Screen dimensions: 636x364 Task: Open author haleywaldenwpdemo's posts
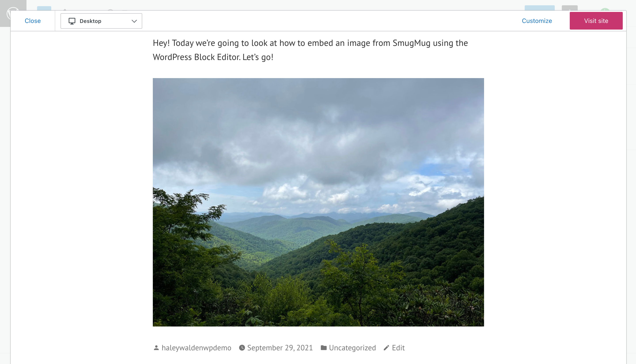pos(196,348)
